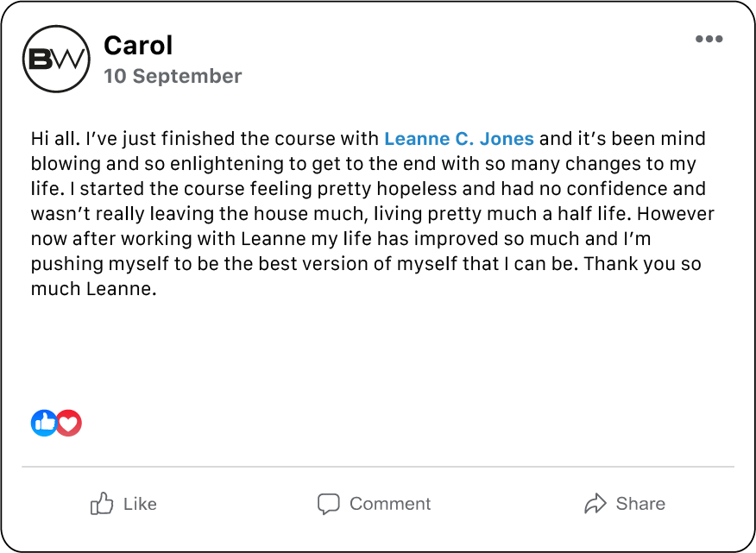Click the red heart reaction icon

[x=69, y=423]
